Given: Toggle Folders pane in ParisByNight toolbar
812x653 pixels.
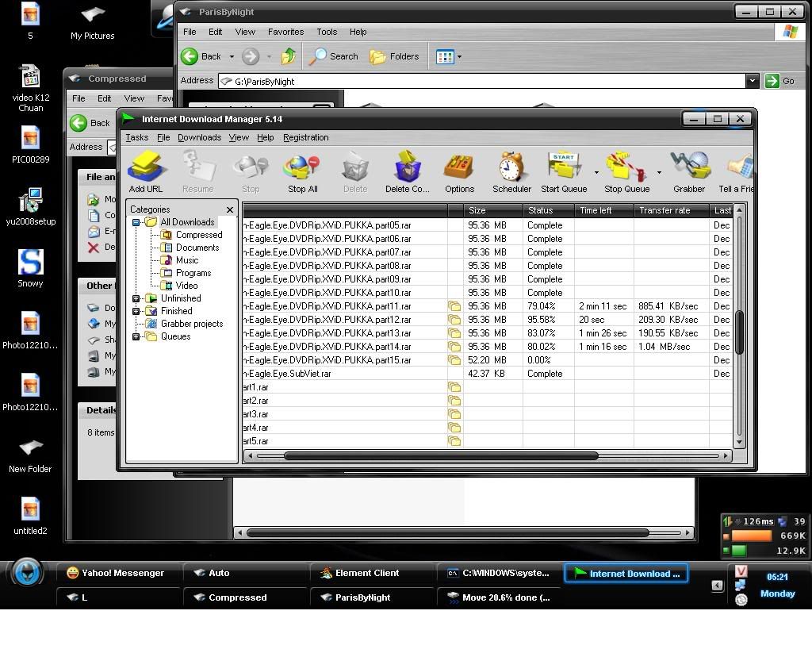Looking at the screenshot, I should coord(395,56).
